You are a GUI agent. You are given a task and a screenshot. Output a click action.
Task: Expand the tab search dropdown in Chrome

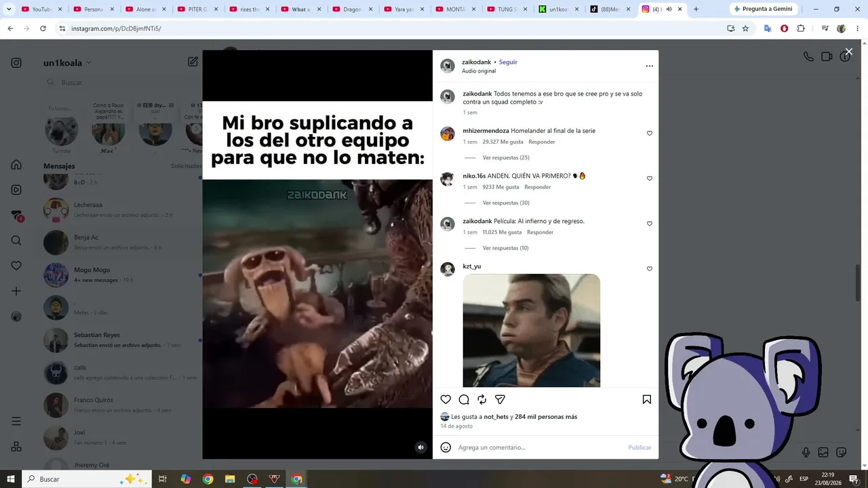tap(9, 9)
